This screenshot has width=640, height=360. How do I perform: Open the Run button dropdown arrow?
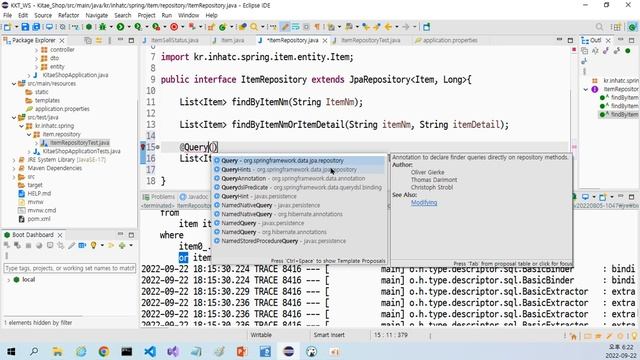point(129,27)
